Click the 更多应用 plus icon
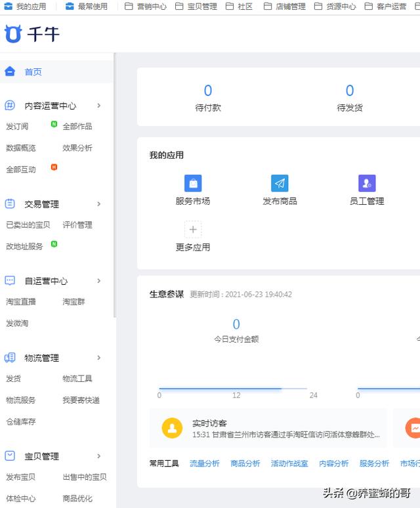 pyautogui.click(x=193, y=229)
